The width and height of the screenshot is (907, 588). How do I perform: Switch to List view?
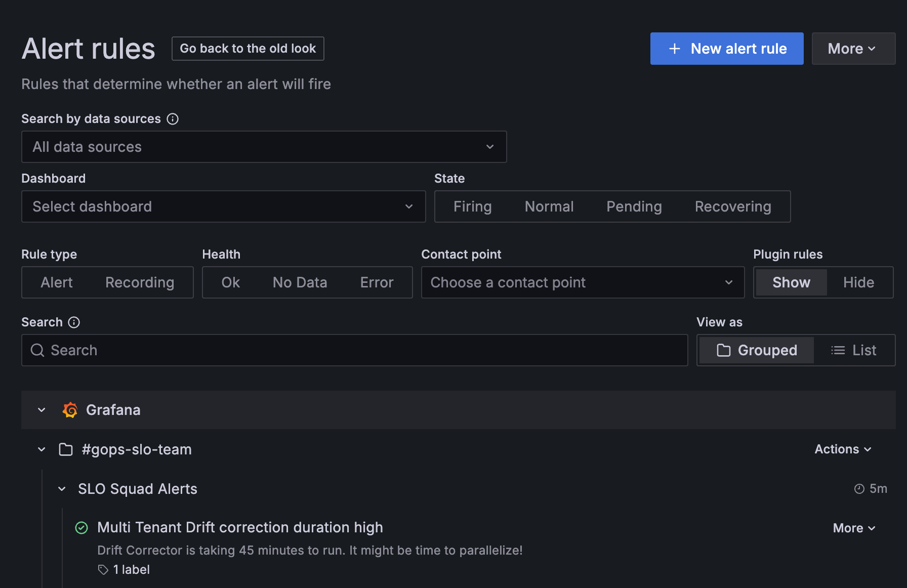854,350
